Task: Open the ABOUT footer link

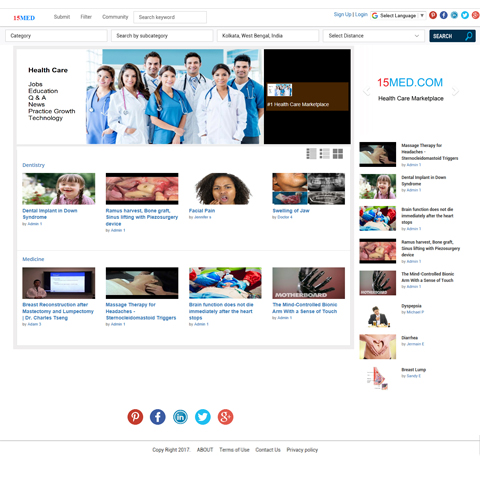Action: click(x=205, y=450)
